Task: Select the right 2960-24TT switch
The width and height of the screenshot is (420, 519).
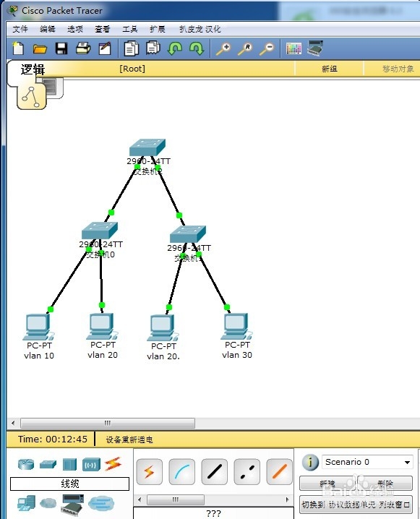Action: click(x=188, y=235)
